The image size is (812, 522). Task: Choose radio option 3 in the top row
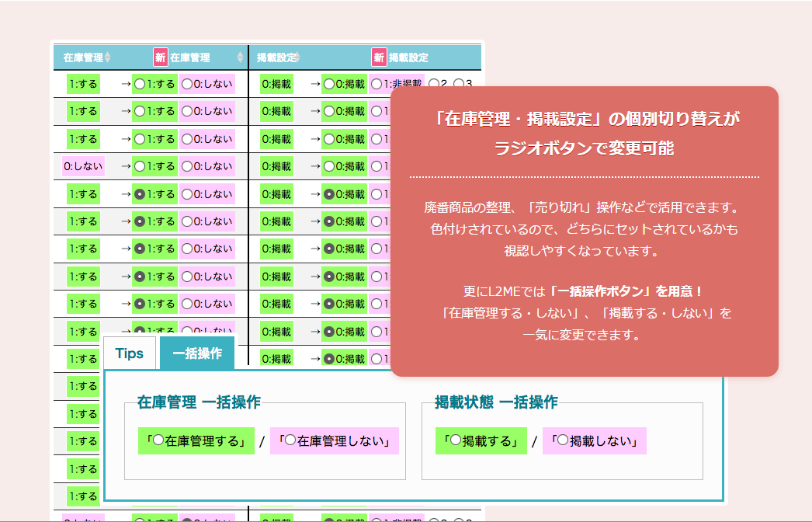point(460,84)
